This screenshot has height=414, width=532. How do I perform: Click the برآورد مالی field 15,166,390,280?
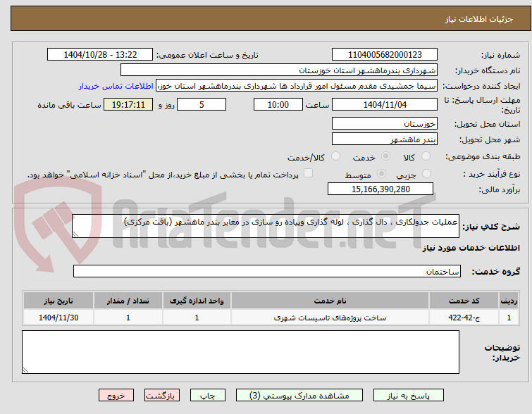coord(381,189)
